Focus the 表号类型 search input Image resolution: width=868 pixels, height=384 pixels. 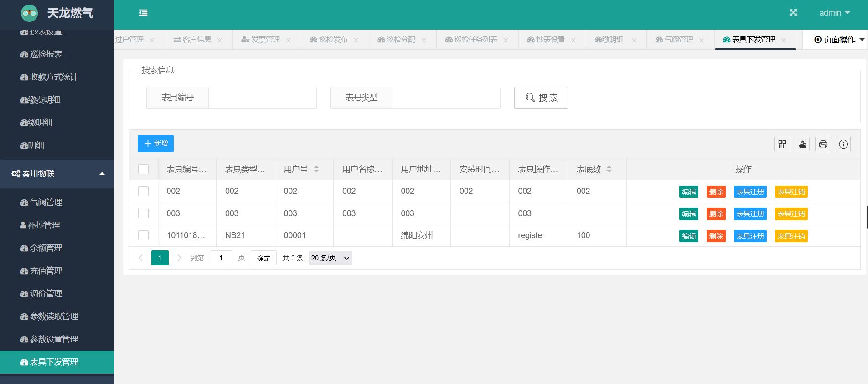[x=446, y=98]
